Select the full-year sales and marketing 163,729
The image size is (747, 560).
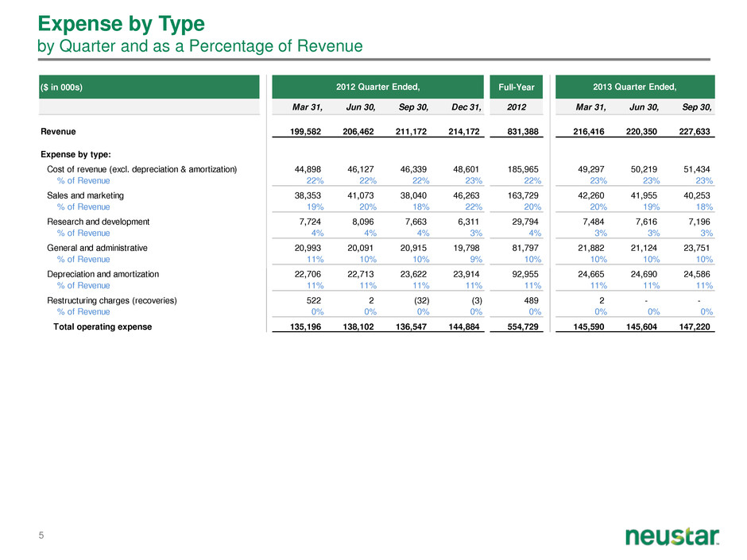point(523,195)
